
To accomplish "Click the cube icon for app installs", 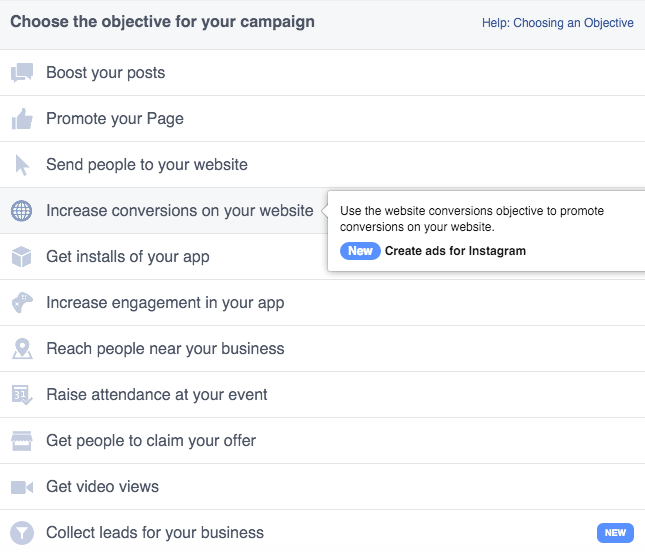I will (x=22, y=257).
